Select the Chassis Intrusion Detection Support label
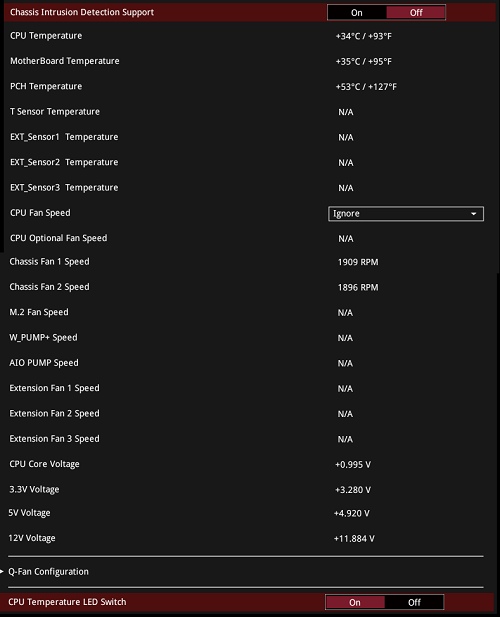 click(x=82, y=12)
